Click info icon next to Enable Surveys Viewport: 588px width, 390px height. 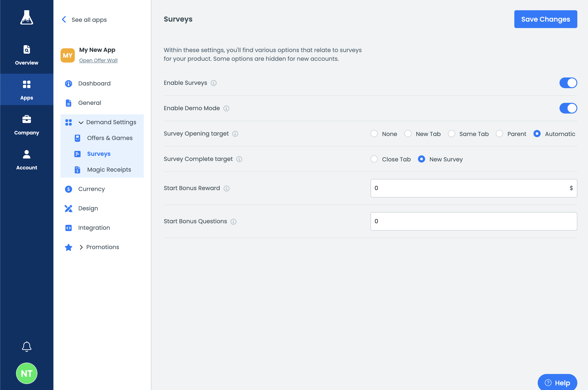click(x=214, y=83)
